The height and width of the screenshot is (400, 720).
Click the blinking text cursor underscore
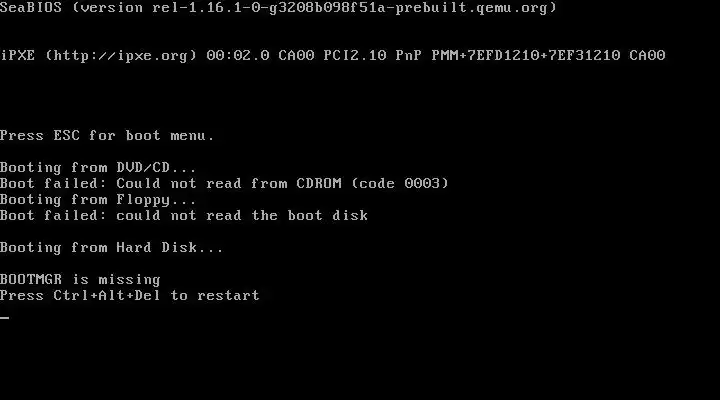tap(5, 317)
